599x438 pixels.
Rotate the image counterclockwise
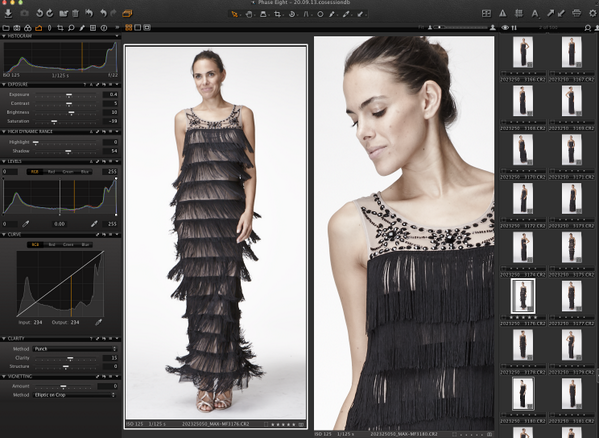(39, 14)
